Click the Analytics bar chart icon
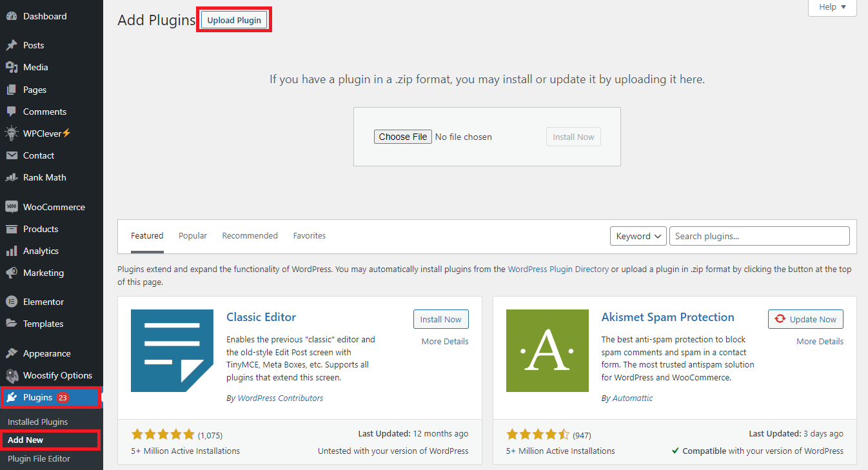 [x=12, y=251]
